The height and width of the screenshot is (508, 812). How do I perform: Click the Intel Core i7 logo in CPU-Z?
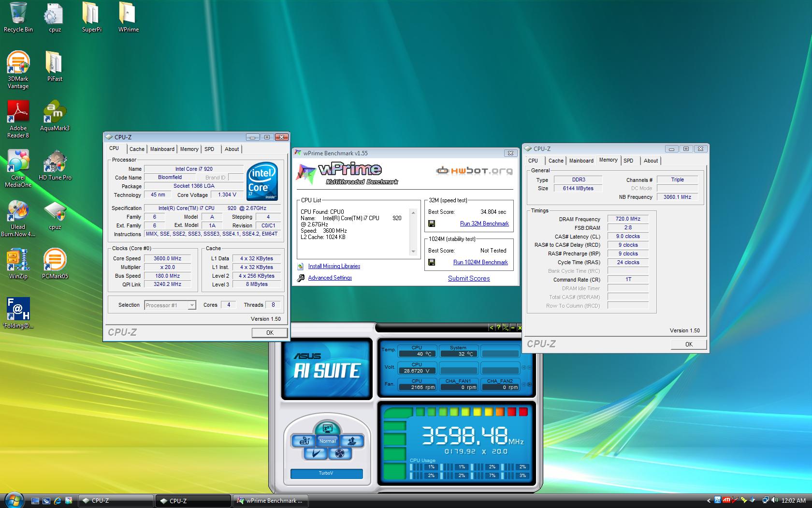pyautogui.click(x=262, y=181)
